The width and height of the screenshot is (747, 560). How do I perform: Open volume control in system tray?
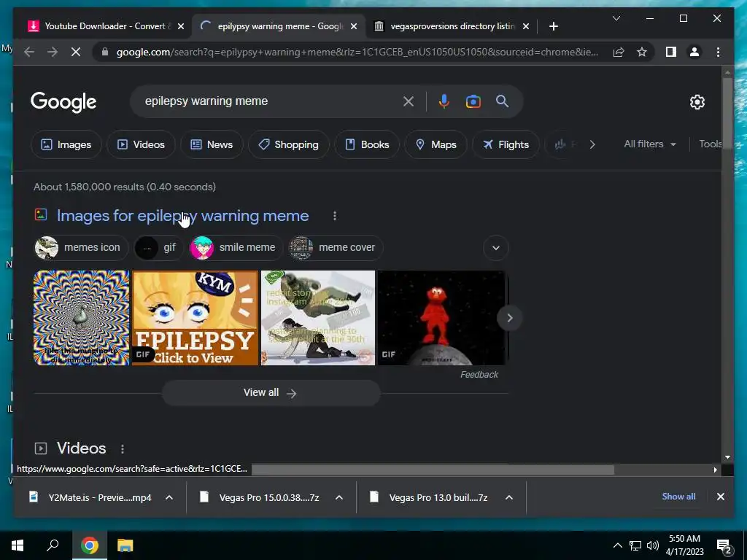pyautogui.click(x=653, y=545)
